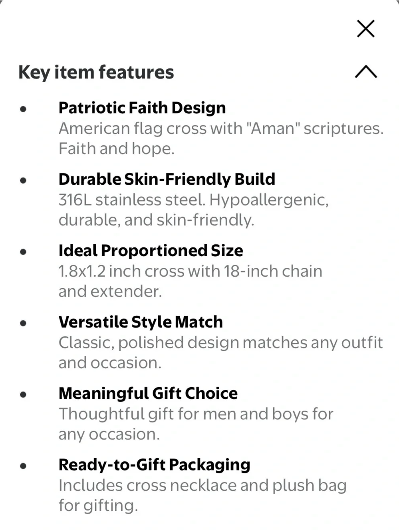Click the Ready-to-Gift Packaging title
The width and height of the screenshot is (399, 532).
click(x=155, y=465)
